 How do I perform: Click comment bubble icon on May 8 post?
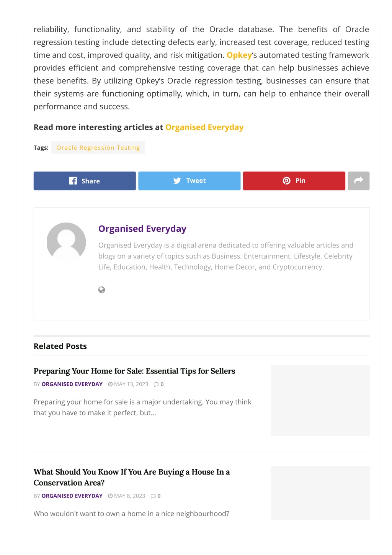tap(153, 496)
